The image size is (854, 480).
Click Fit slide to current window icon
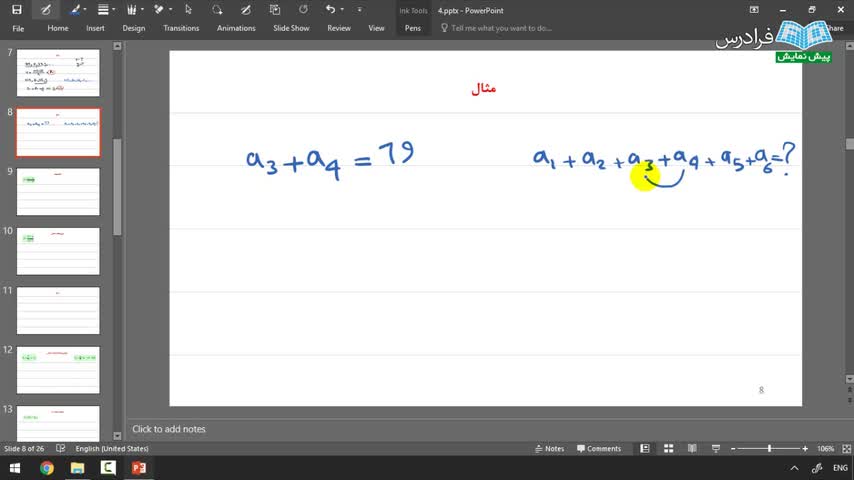coord(846,449)
